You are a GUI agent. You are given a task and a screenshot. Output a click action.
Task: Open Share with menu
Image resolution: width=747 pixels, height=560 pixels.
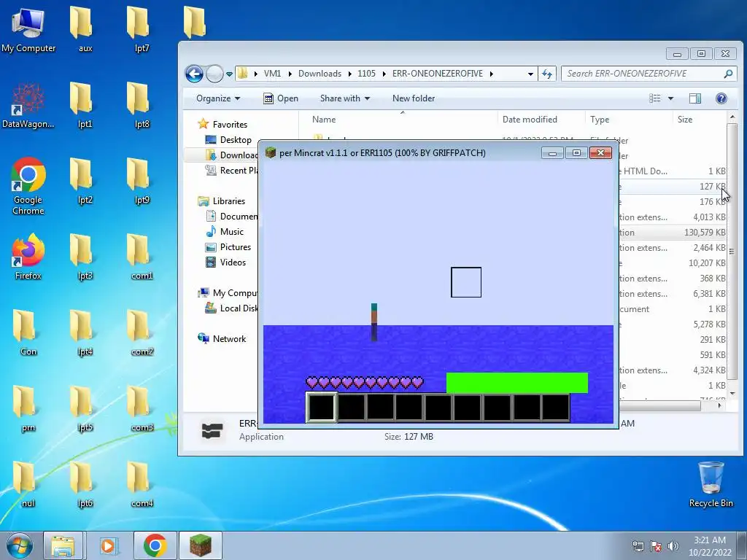345,98
